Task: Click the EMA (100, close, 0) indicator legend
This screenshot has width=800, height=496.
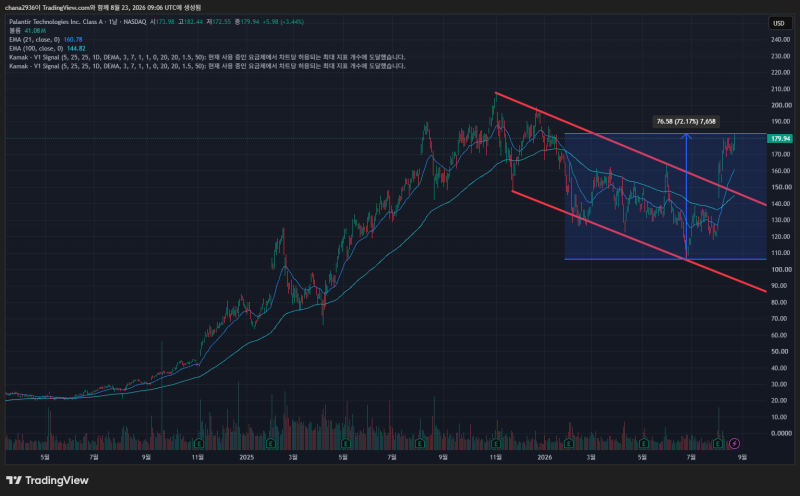Action: [36, 48]
